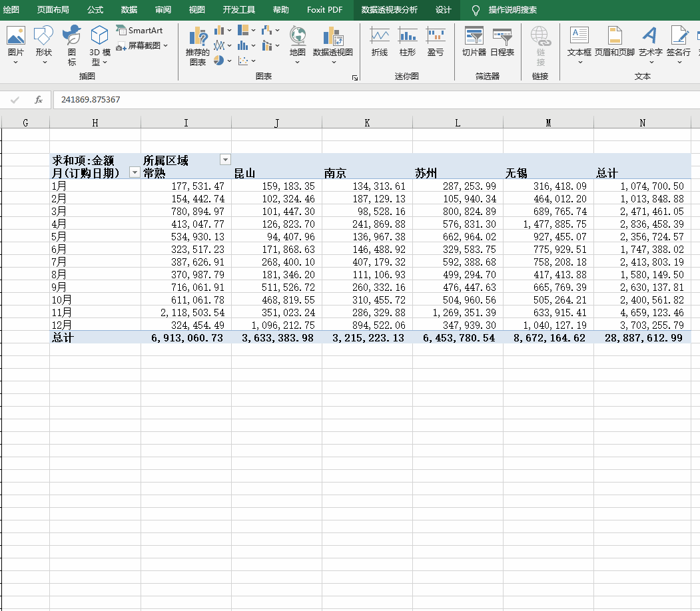
Task: Click the Icons (图标) insert button
Action: coord(72,45)
